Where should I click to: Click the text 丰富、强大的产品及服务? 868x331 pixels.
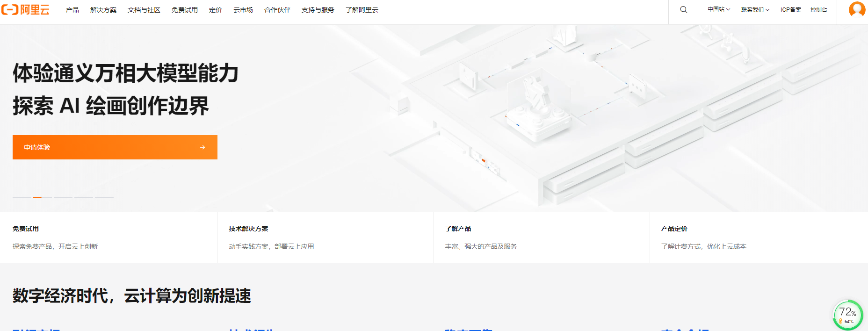coord(481,246)
